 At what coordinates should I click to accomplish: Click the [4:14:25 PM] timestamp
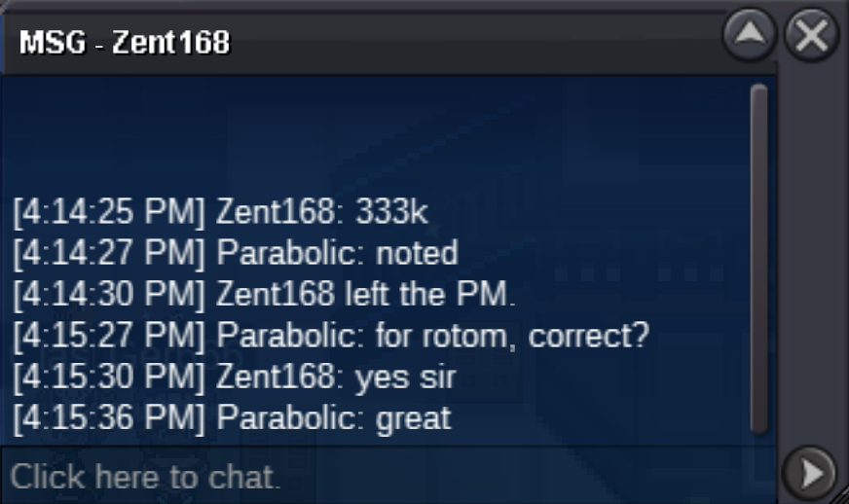pyautogui.click(x=109, y=211)
